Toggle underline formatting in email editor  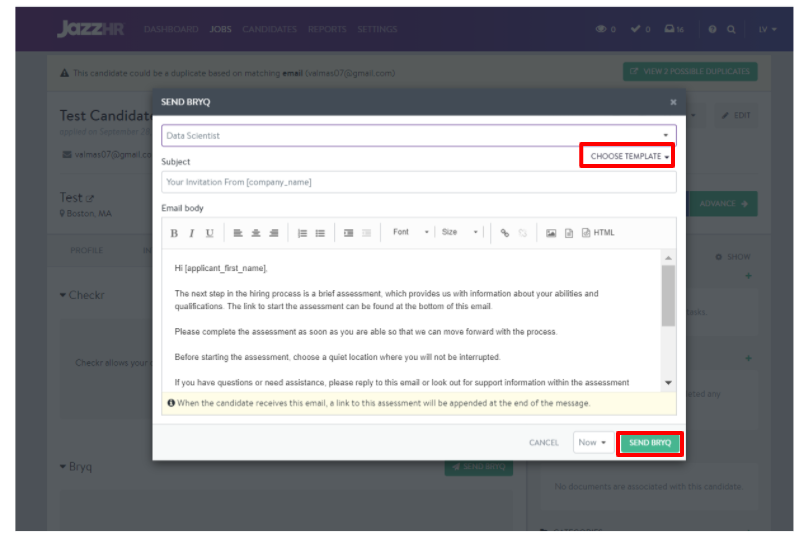click(209, 233)
